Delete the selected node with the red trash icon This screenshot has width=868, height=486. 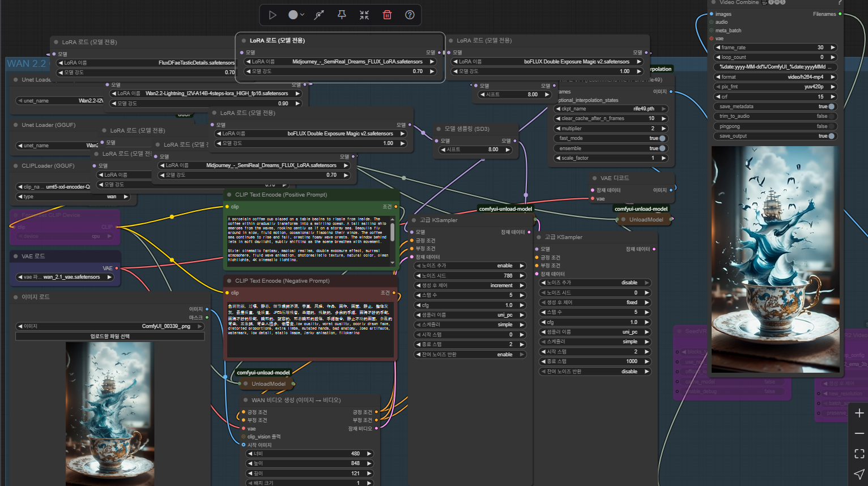[387, 15]
